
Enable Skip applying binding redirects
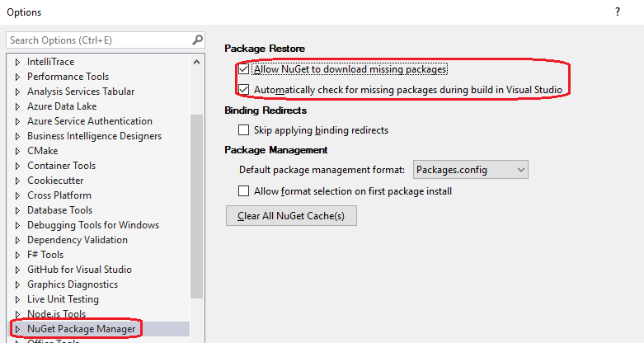tap(243, 130)
